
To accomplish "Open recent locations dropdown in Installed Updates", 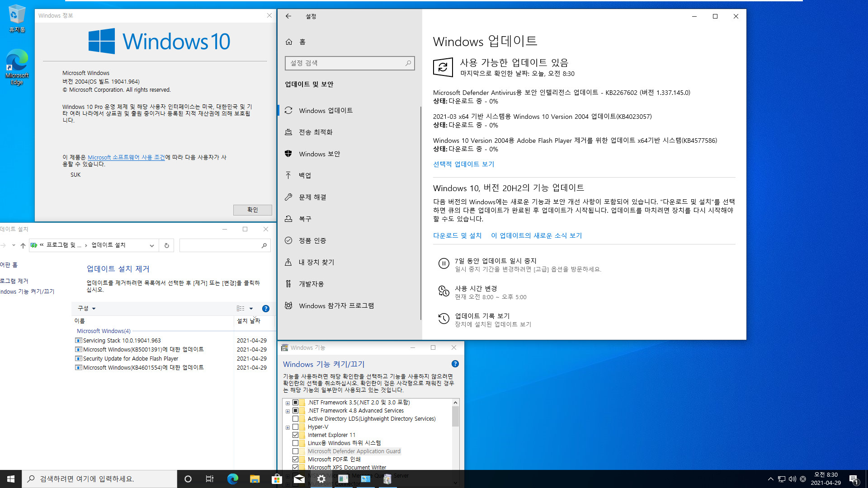I will 14,245.
